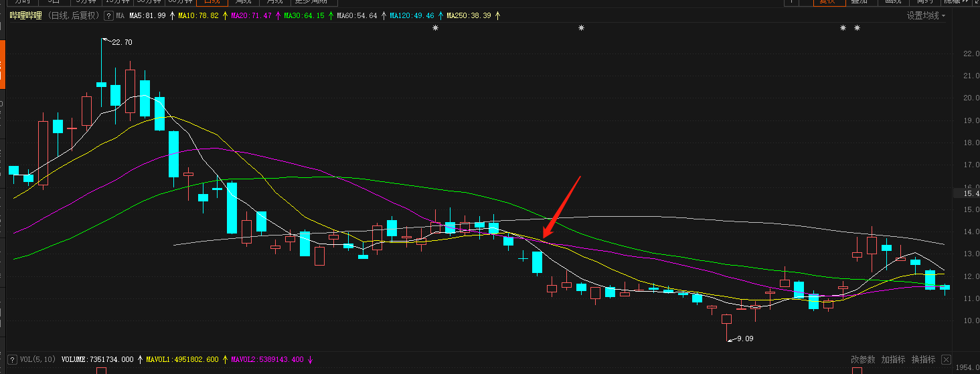The width and height of the screenshot is (980, 374).
Task: Select the 月线 monthly tab
Action: point(275,2)
